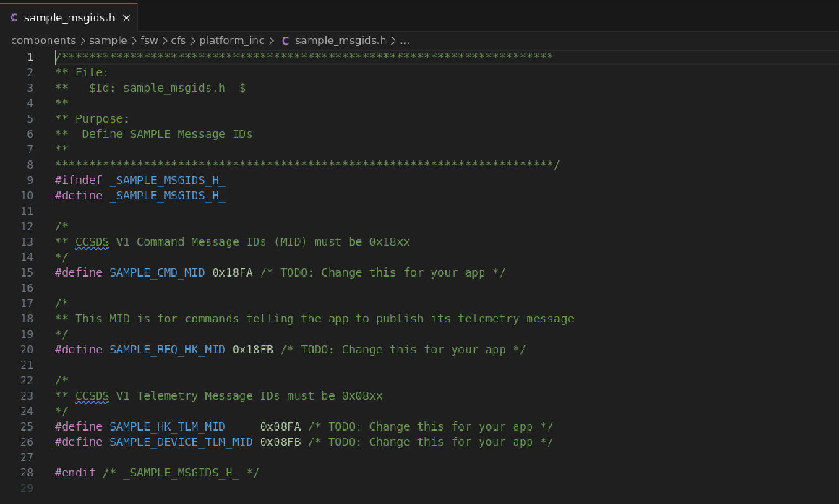Open the cfs breadcrumb segment
Viewport: 839px width, 504px height.
178,41
